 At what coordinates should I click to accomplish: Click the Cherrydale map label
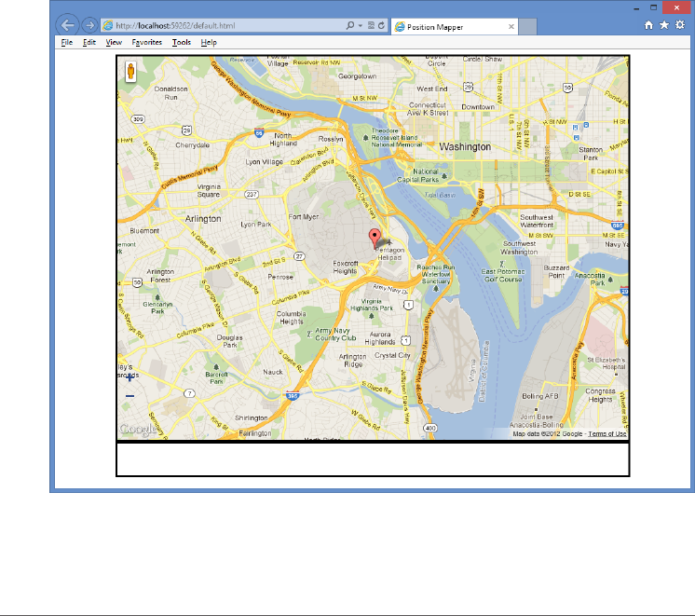click(x=192, y=145)
